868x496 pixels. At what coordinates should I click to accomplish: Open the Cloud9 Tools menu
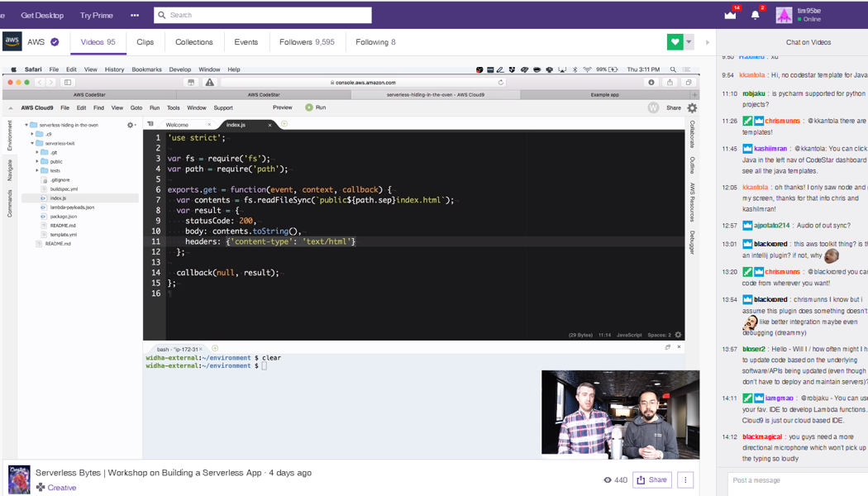pos(174,108)
